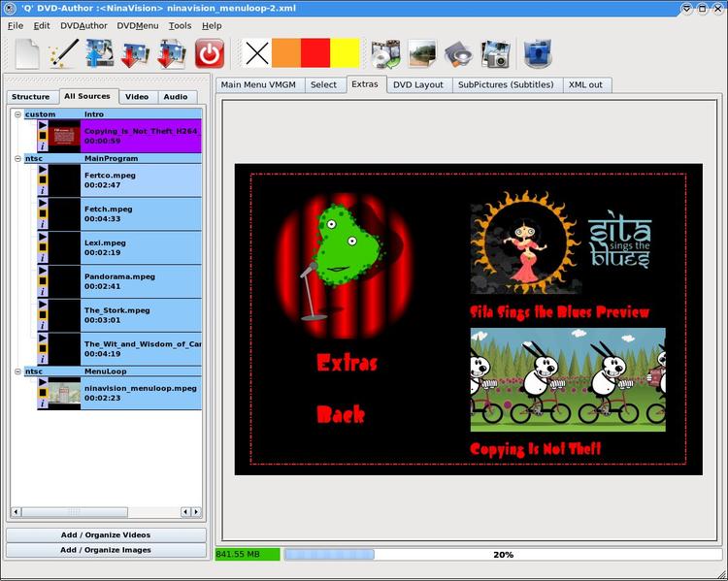Click Add / Organize Videos button

(x=106, y=535)
